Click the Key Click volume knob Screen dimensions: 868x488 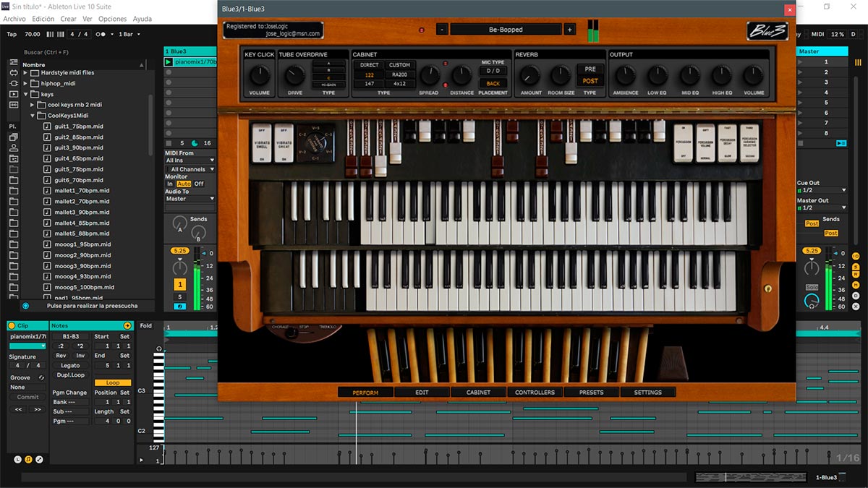pyautogui.click(x=259, y=75)
